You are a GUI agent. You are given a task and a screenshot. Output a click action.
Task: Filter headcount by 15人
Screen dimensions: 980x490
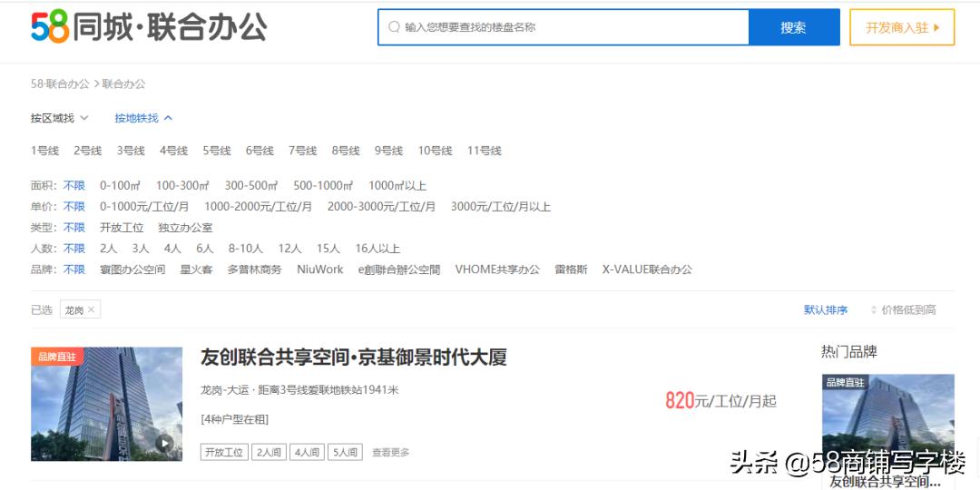click(328, 249)
